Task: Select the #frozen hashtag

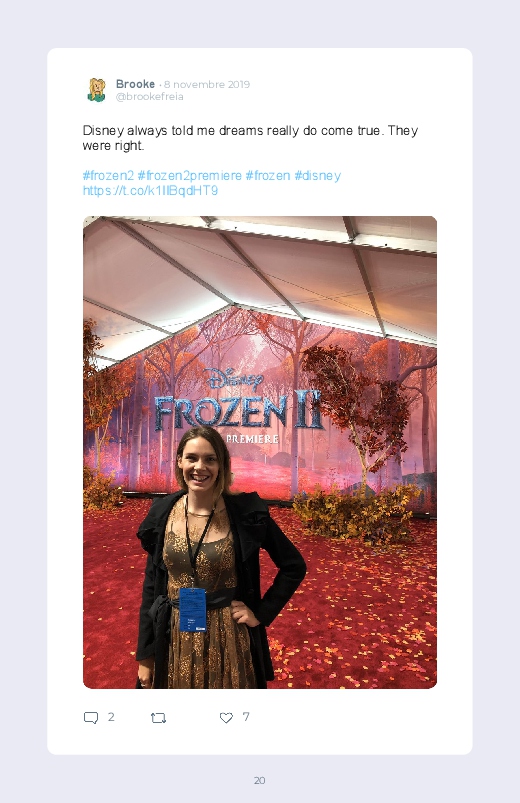Action: [x=267, y=175]
